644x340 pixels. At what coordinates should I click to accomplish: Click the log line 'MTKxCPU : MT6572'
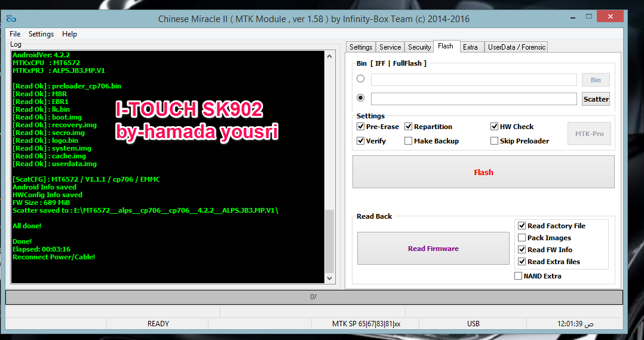tap(47, 63)
